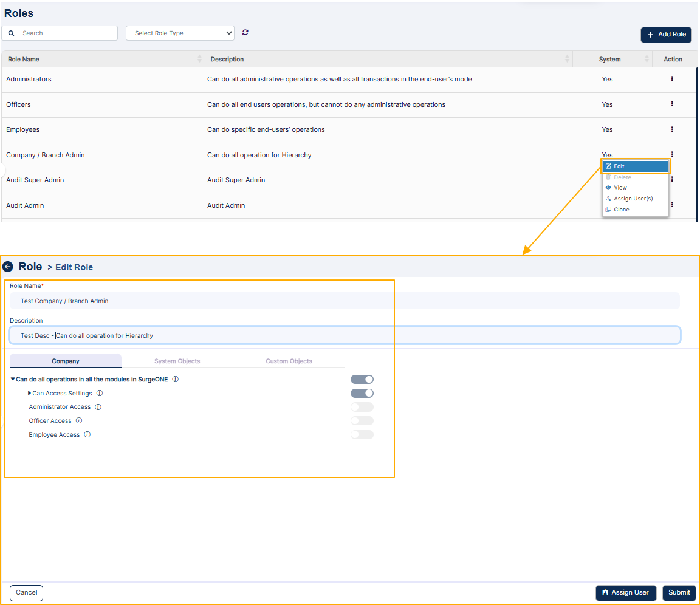
Task: Enable the Administrator Access toggle
Action: tap(362, 406)
